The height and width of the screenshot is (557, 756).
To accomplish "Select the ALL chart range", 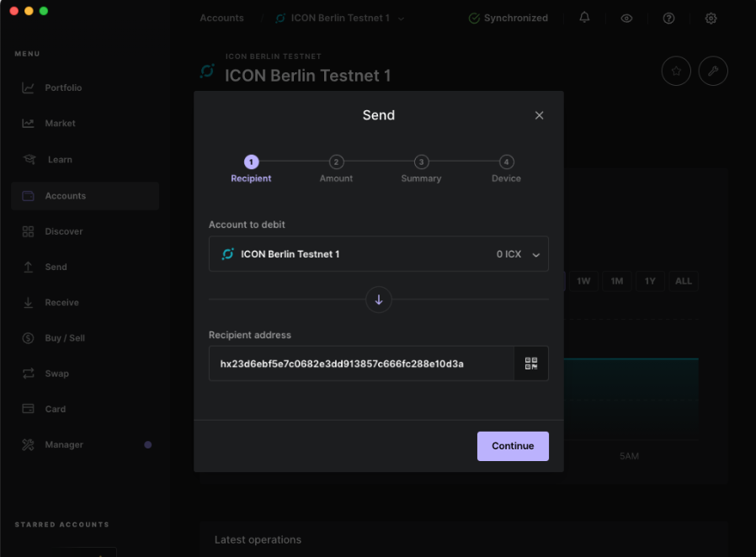I will [x=684, y=281].
